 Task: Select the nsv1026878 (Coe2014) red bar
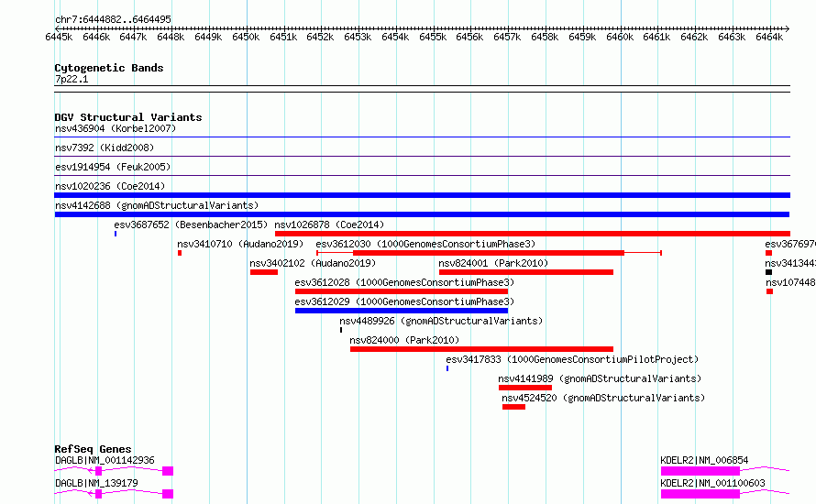coord(533,234)
